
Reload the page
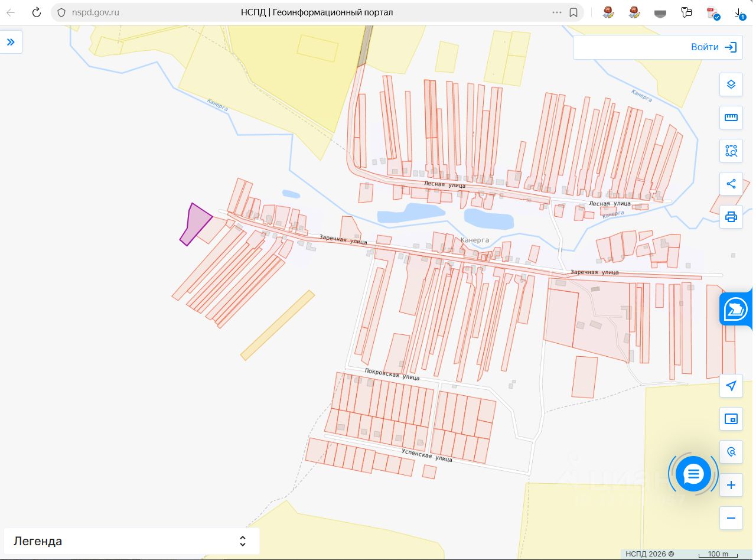coord(36,12)
